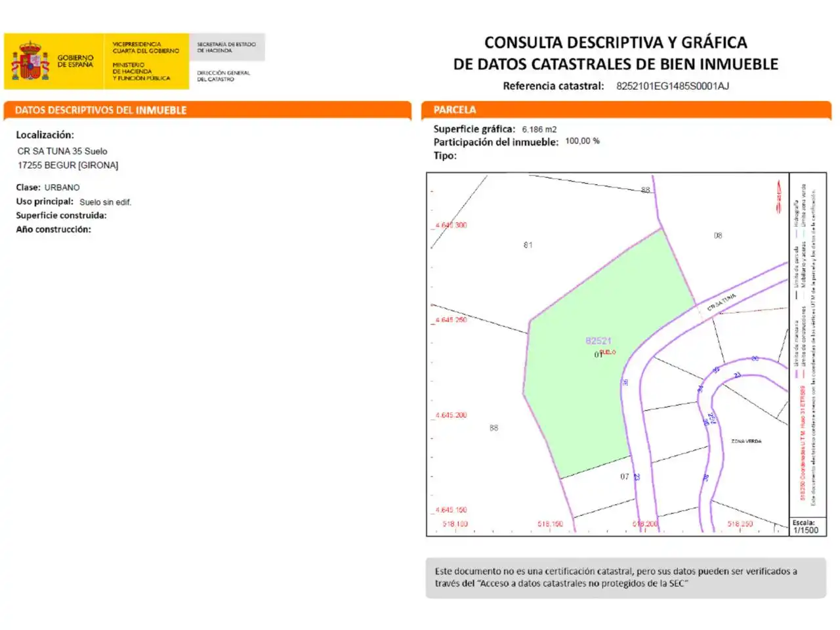Click the 518.250 coordinate label
The image size is (840, 630).
coord(740,524)
